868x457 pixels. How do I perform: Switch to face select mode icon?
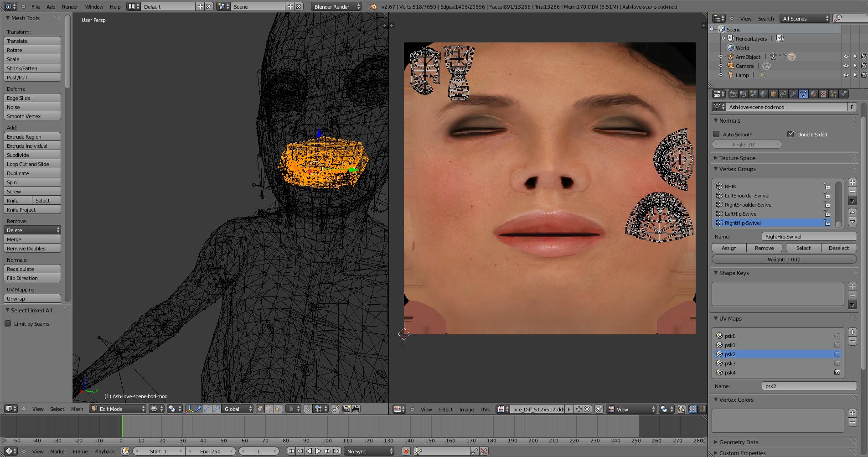pos(278,409)
